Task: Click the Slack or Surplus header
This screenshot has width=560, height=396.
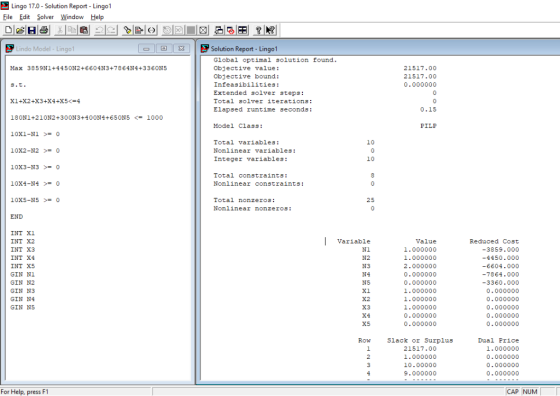Action: (420, 340)
